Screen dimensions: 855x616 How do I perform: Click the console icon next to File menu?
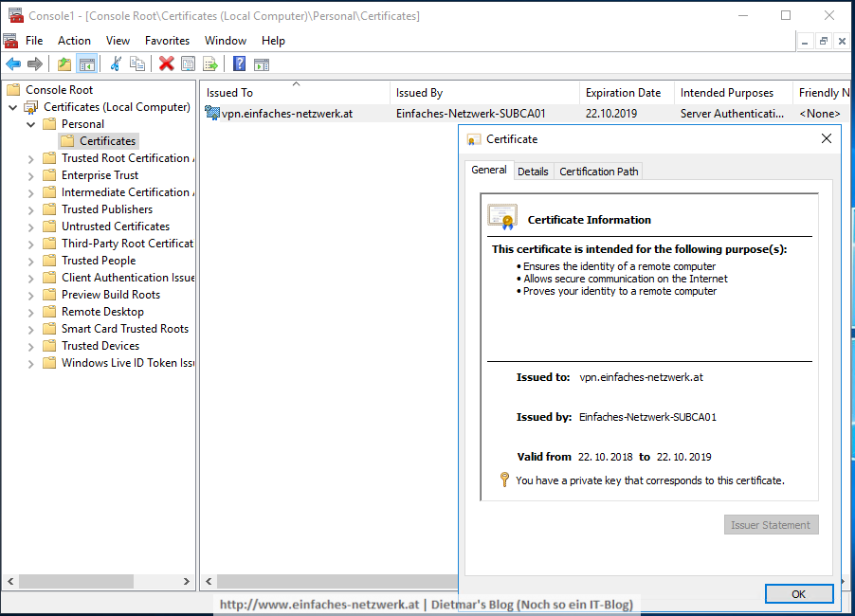10,41
